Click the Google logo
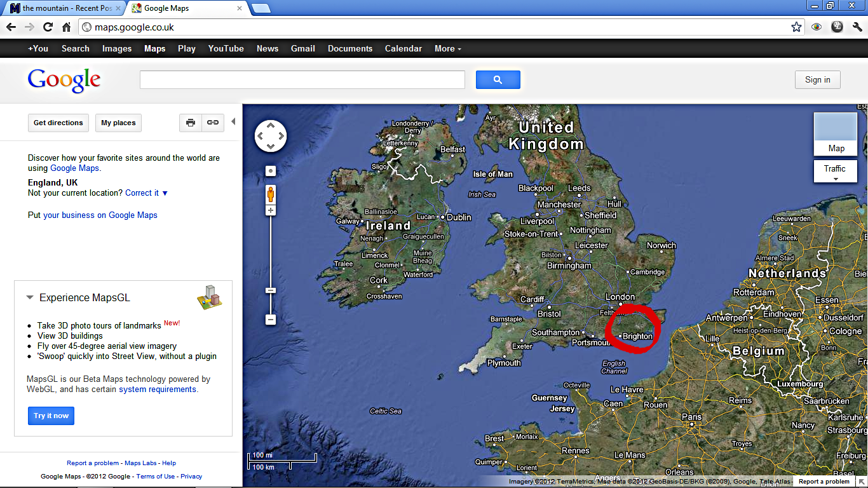Screen dimensions: 868x488 point(64,81)
